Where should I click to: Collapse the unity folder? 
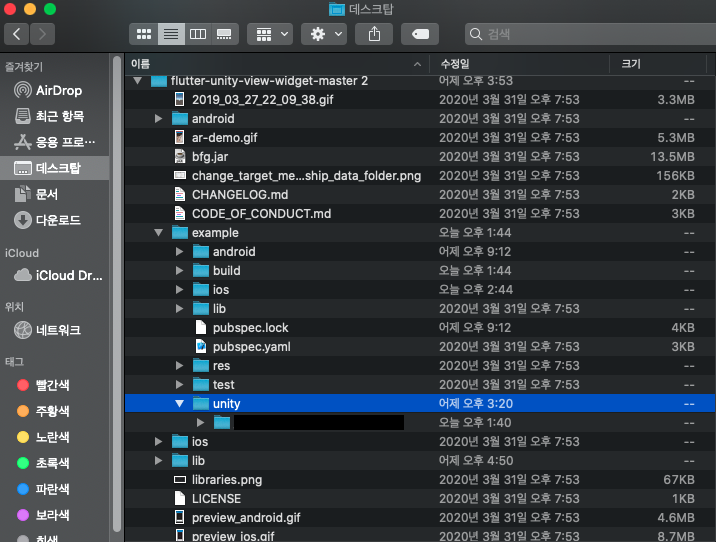click(179, 404)
